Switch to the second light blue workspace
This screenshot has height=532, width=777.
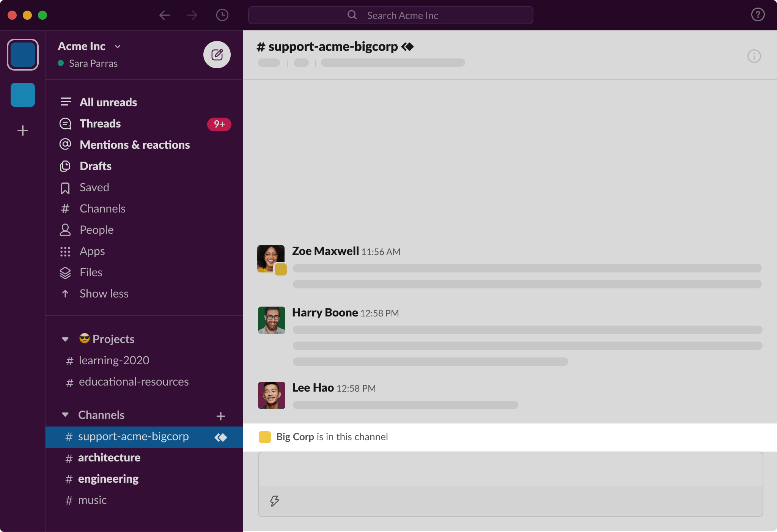23,95
